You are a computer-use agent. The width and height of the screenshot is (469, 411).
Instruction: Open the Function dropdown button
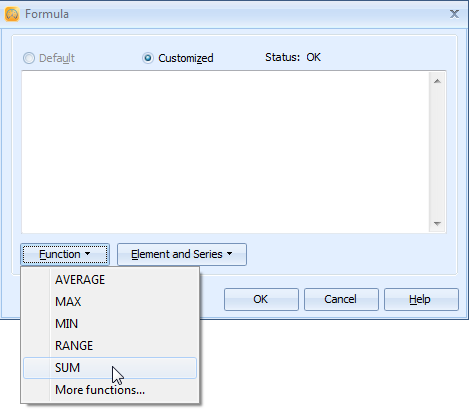[x=65, y=254]
